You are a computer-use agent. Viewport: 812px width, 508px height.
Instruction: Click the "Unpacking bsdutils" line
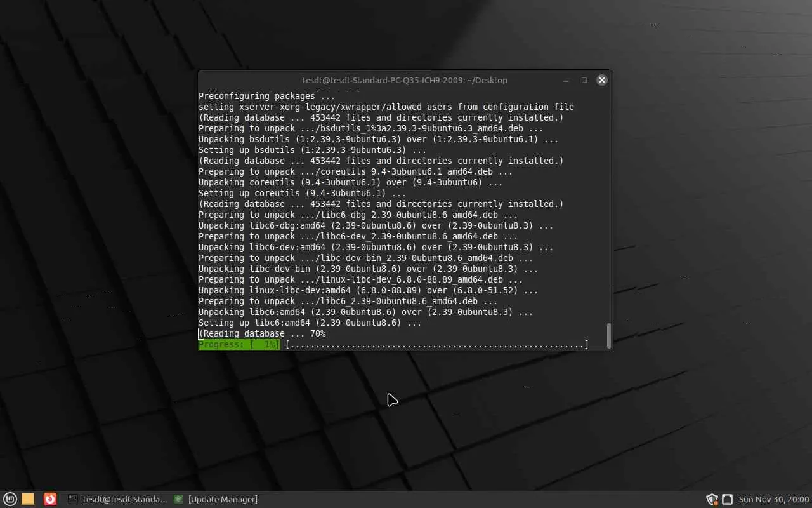click(x=379, y=139)
